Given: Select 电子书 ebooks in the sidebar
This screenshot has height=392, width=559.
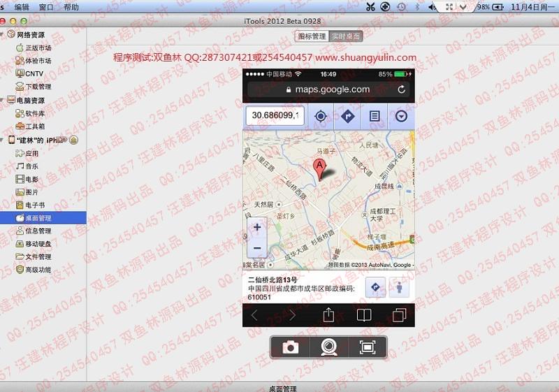Looking at the screenshot, I should coord(30,205).
